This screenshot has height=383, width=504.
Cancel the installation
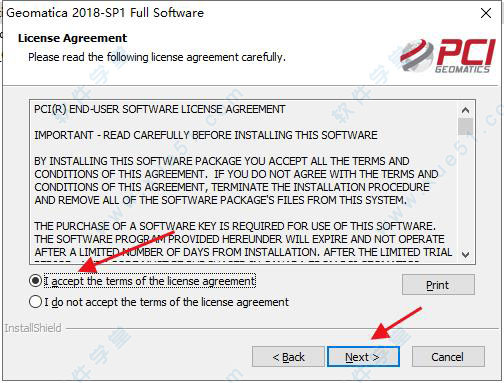[x=448, y=357]
